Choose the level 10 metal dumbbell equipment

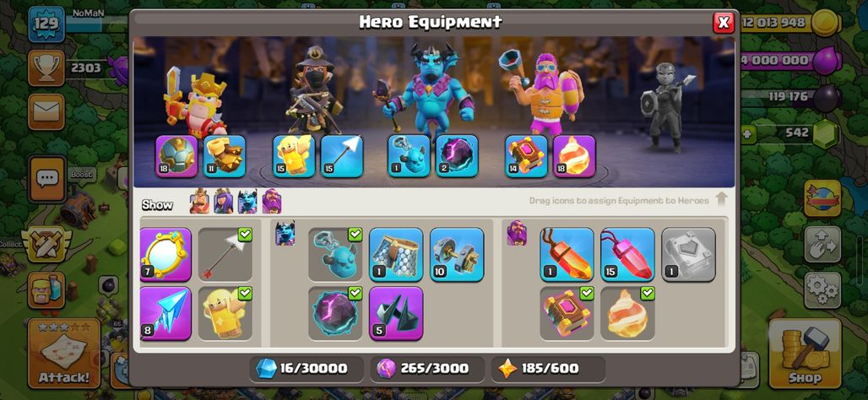pos(457,255)
